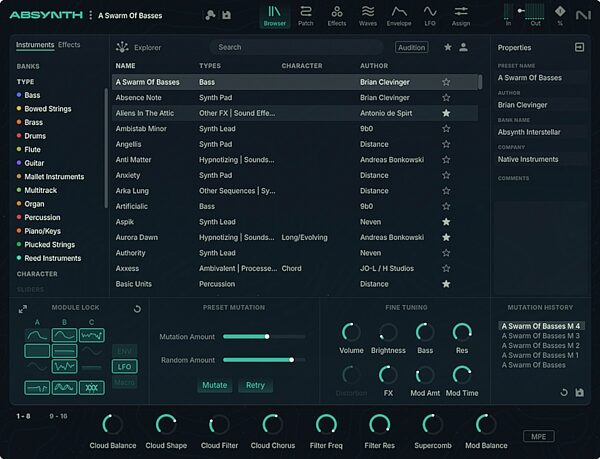Select the Absence Note preset

295,98
